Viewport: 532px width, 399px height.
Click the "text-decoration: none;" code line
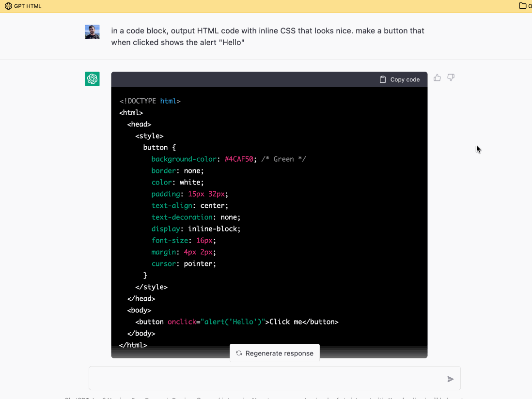point(196,217)
